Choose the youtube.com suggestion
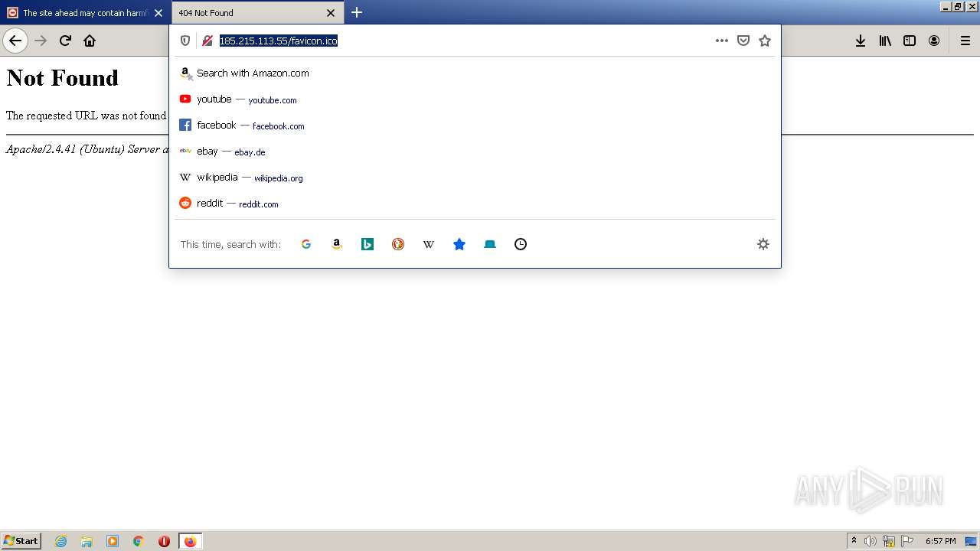Image resolution: width=980 pixels, height=551 pixels. coord(475,99)
